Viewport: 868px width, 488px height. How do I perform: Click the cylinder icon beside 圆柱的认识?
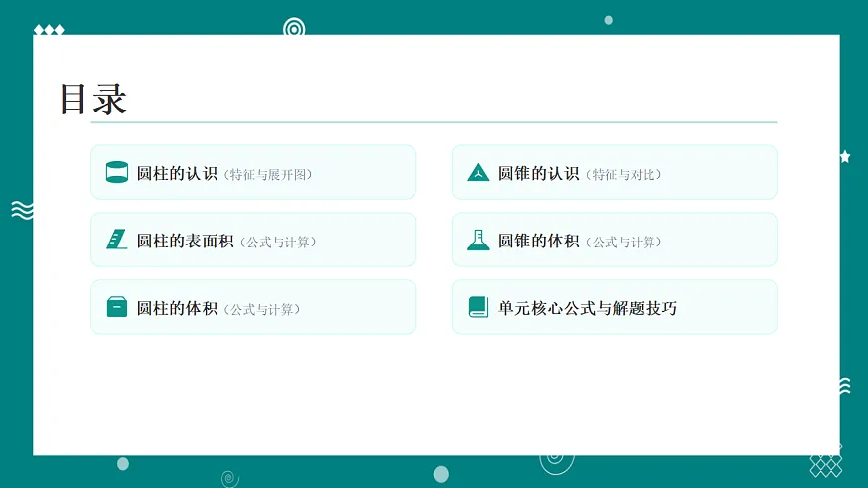pos(117,172)
